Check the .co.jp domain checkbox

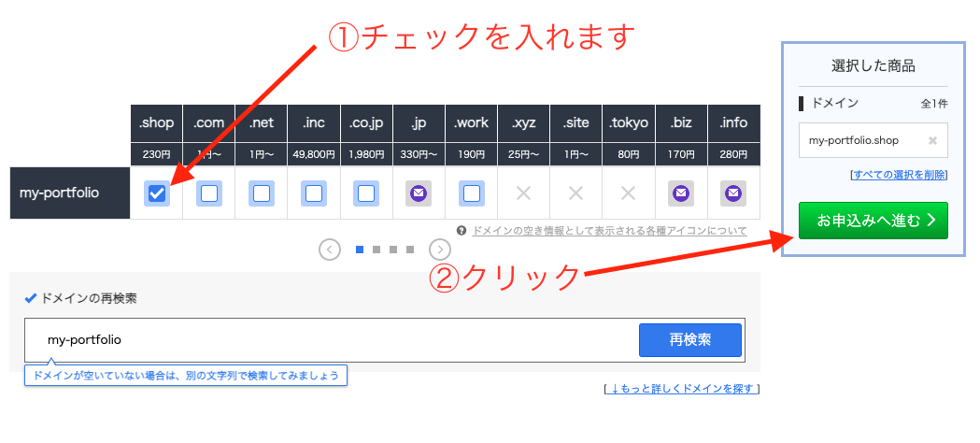pos(366,193)
